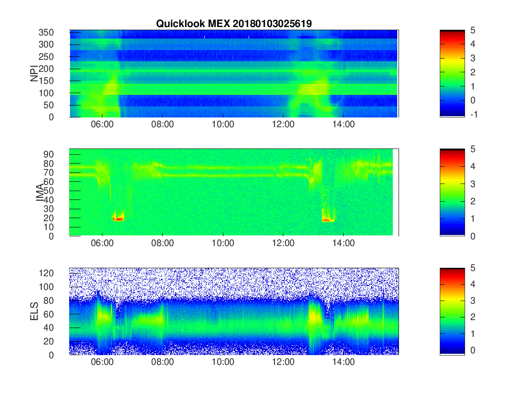Click the 08:00 tick under the ELS plot
Screen dimensions: 532x399
162,362
